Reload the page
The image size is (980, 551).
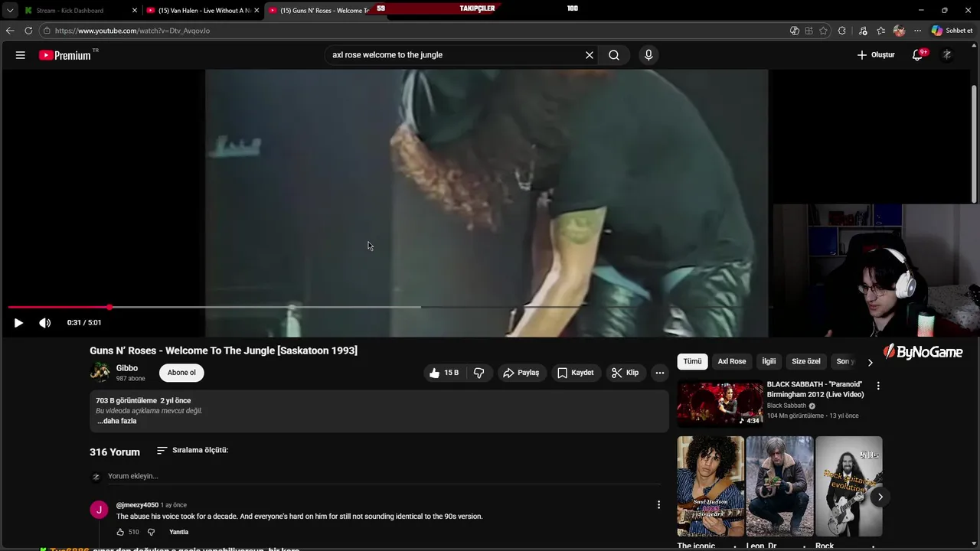coord(28,31)
